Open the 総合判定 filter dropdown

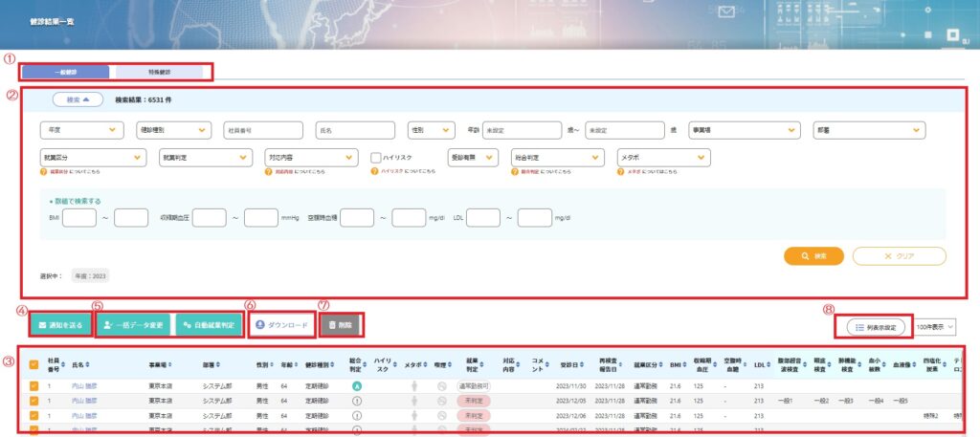pyautogui.click(x=558, y=158)
